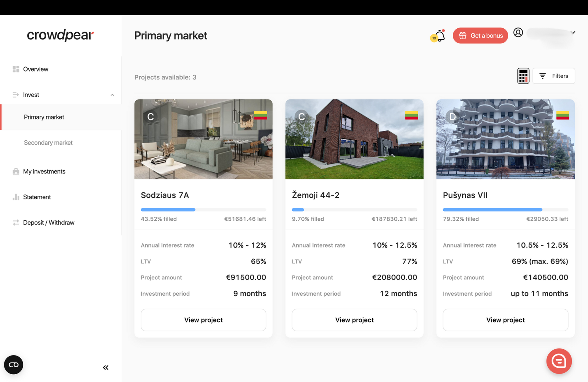Image resolution: width=588 pixels, height=382 pixels.
Task: Open the Statement page
Action: click(x=37, y=197)
